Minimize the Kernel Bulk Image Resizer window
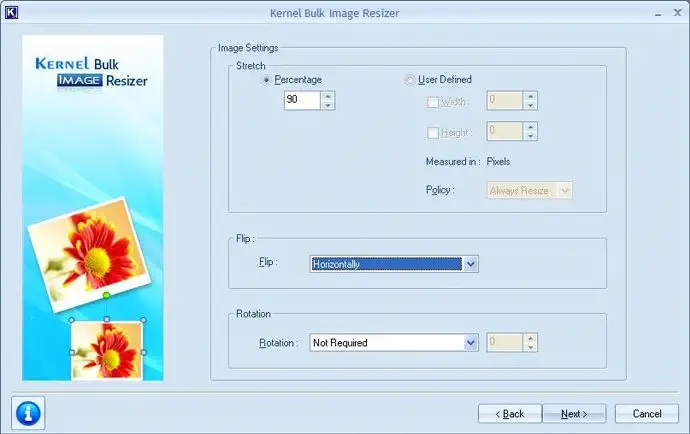690x434 pixels. pos(658,14)
